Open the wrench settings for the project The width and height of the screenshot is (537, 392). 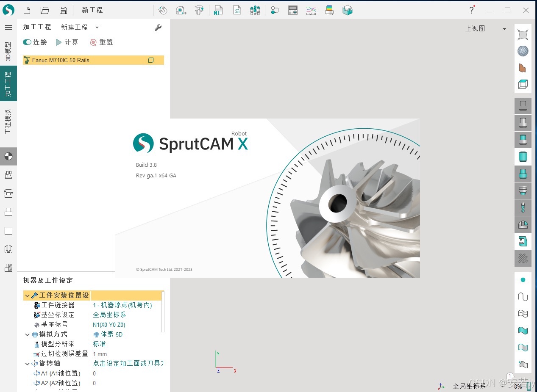pos(158,28)
